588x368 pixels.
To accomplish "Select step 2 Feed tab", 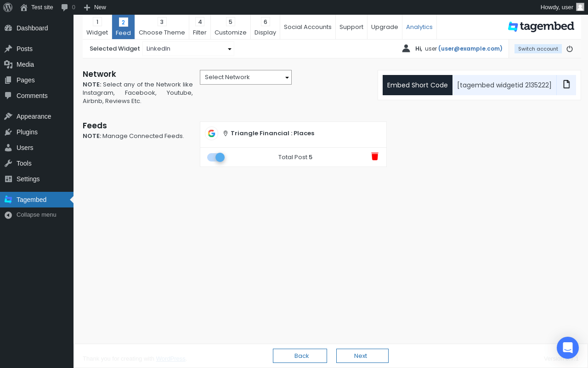I will click(x=123, y=27).
